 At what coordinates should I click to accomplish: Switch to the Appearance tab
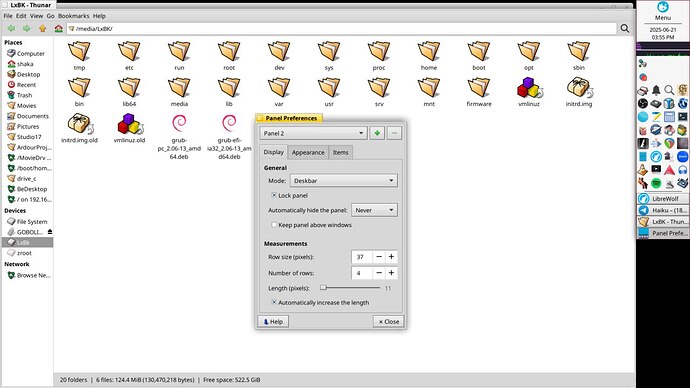coord(308,152)
